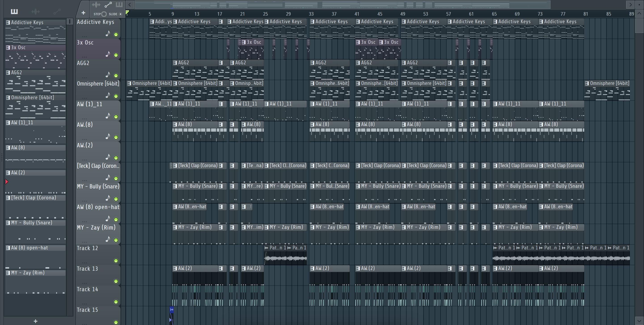Mute the [Teck] Clap (Corona) track

pos(116,178)
